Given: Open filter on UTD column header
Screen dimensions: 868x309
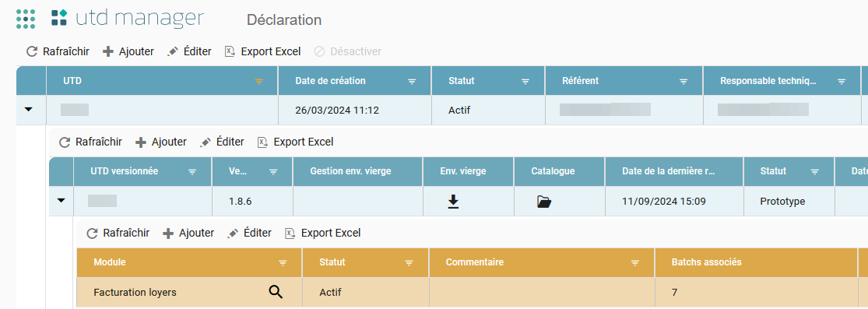Looking at the screenshot, I should pos(258,82).
